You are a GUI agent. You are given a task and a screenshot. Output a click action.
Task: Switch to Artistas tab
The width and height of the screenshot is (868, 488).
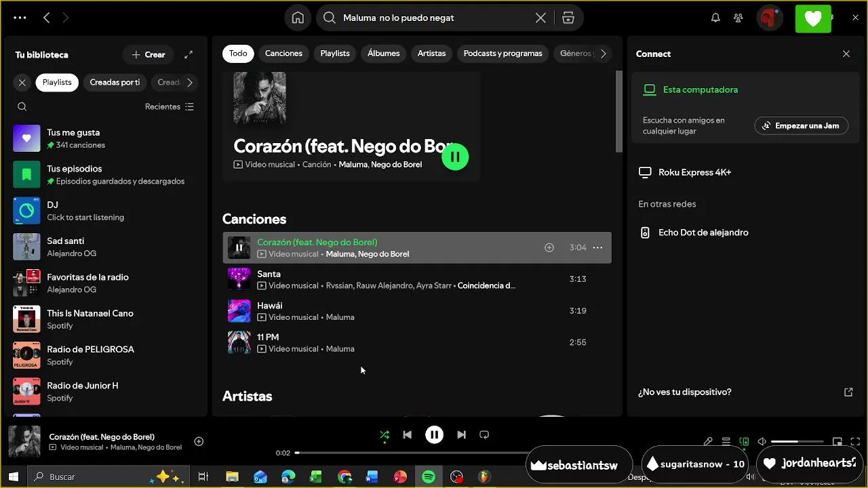pos(432,54)
